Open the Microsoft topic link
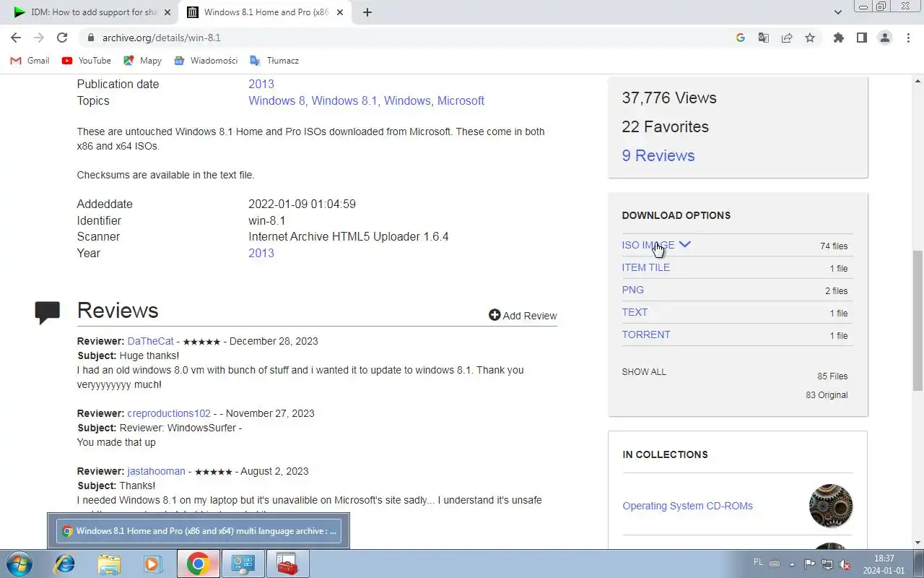This screenshot has width=924, height=578. (x=461, y=100)
